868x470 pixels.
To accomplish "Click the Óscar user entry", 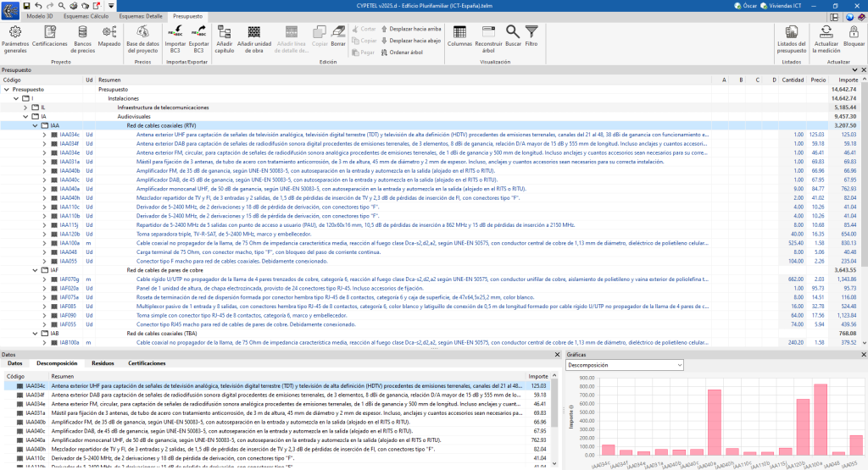I will 746,6.
